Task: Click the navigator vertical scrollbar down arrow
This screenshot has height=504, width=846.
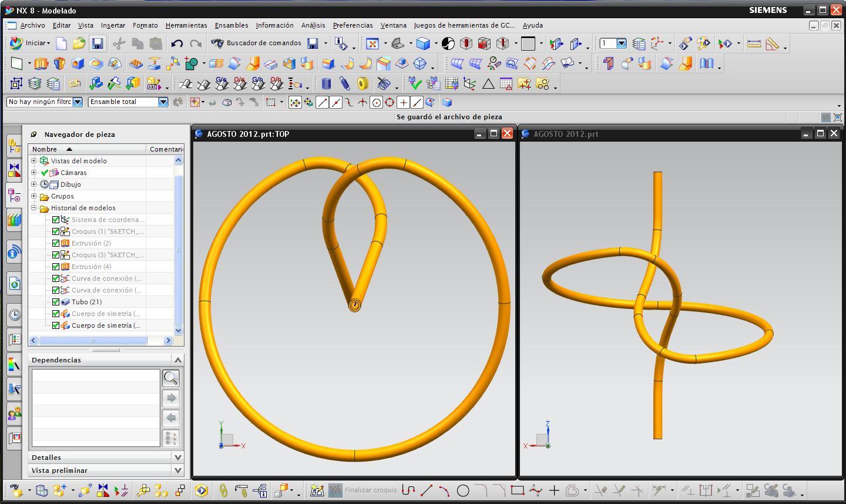Action: (x=179, y=331)
